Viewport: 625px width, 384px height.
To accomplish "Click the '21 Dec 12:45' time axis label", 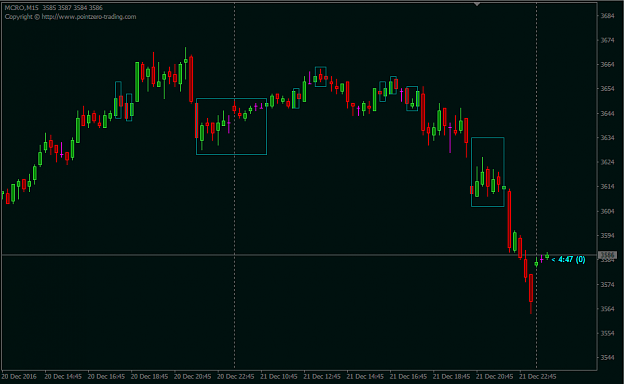I will tap(322, 376).
